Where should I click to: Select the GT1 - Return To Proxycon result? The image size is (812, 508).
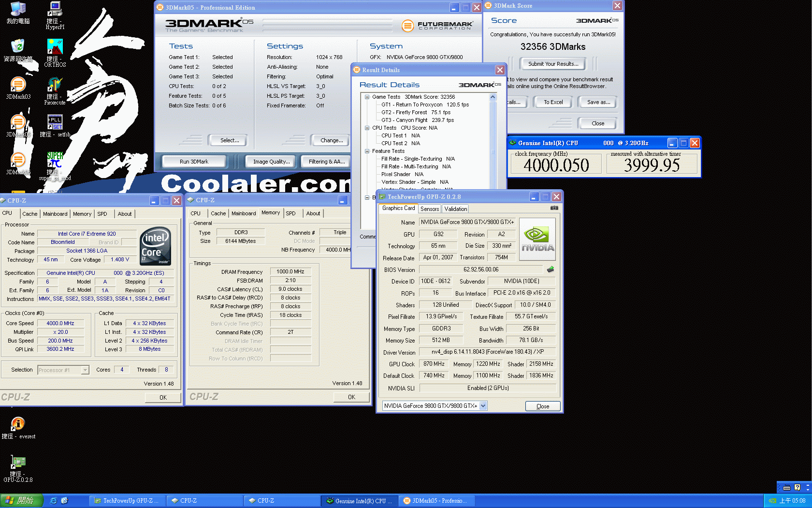[425, 105]
